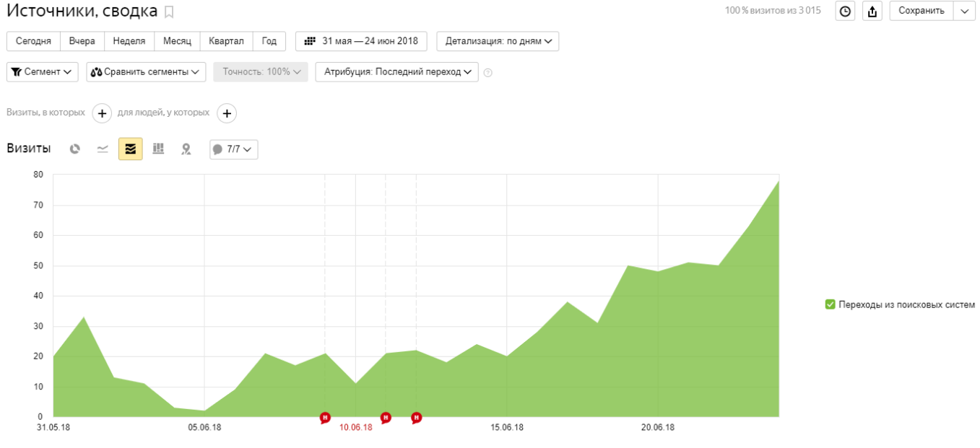Open the Сегмент dropdown

pos(43,72)
